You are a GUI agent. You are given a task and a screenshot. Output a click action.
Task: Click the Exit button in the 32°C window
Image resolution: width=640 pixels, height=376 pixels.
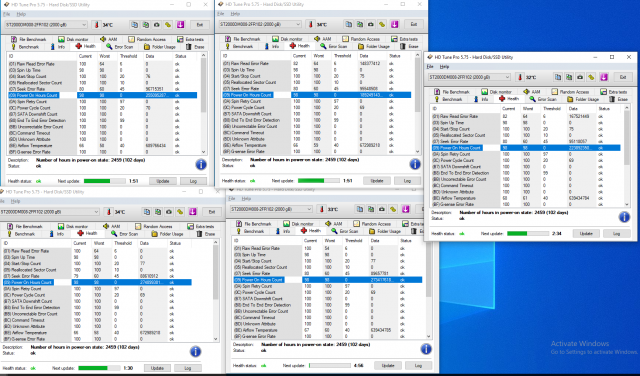click(623, 77)
